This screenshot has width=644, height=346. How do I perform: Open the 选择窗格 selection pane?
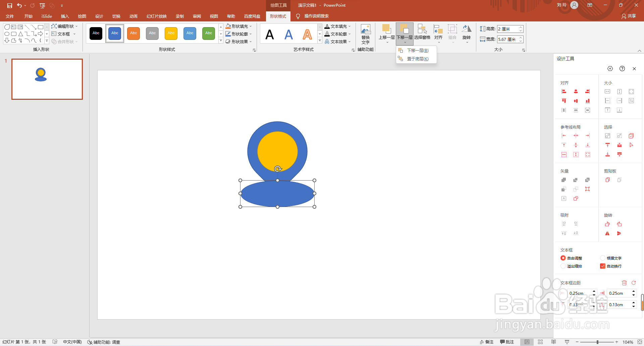pos(422,32)
